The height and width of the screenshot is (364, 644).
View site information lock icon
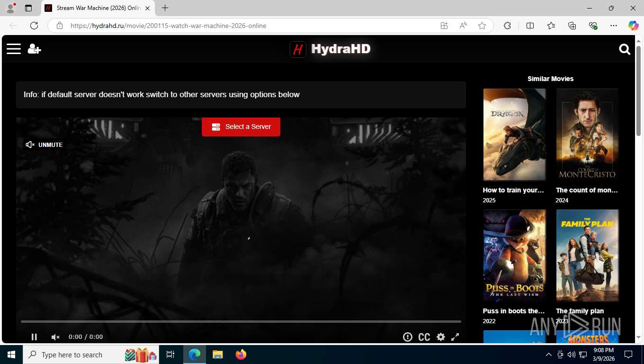[60, 26]
